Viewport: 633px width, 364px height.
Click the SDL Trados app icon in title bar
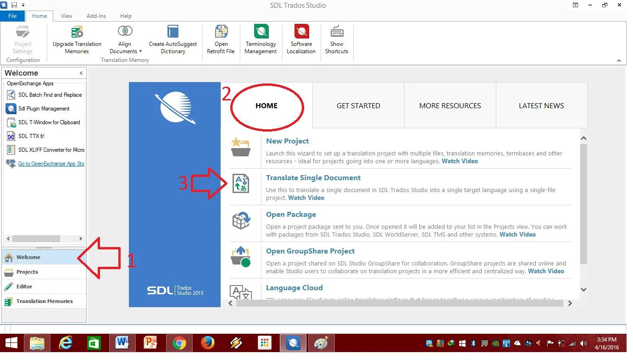(4, 5)
